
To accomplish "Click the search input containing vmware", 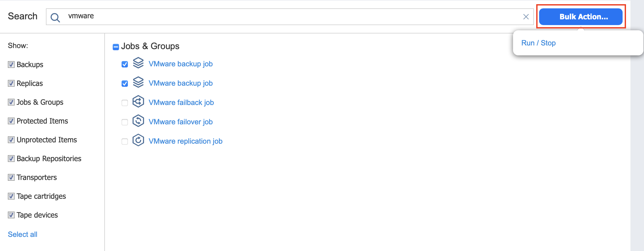I will [290, 17].
